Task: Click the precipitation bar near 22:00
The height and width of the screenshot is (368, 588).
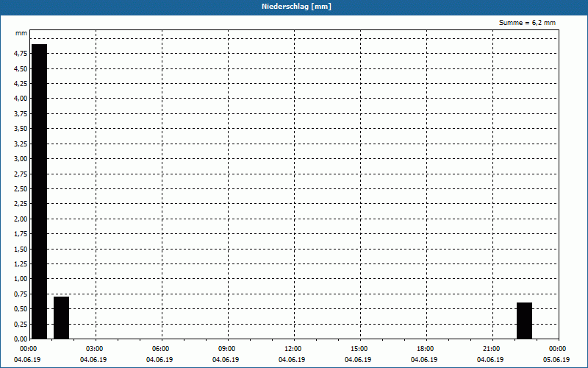Action: click(524, 320)
